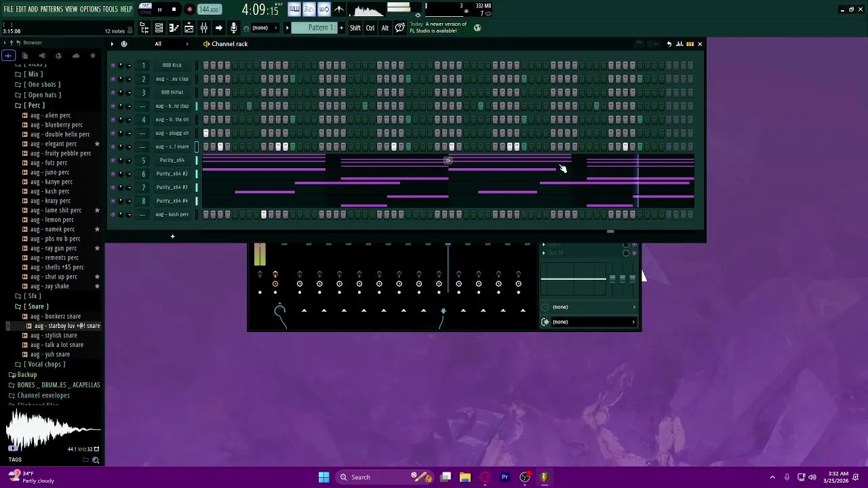Open the FILE menu
The height and width of the screenshot is (488, 868).
(x=9, y=9)
